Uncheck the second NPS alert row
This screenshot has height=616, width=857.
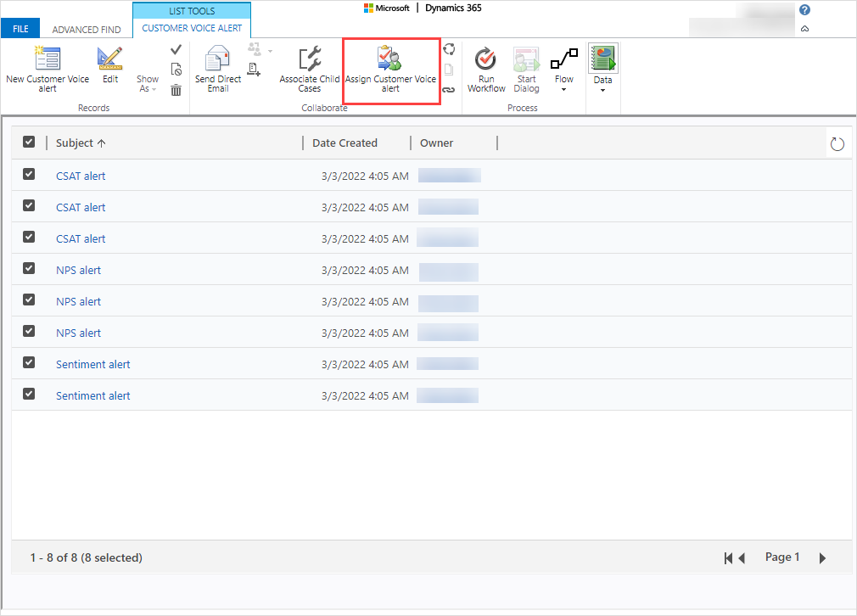(29, 300)
